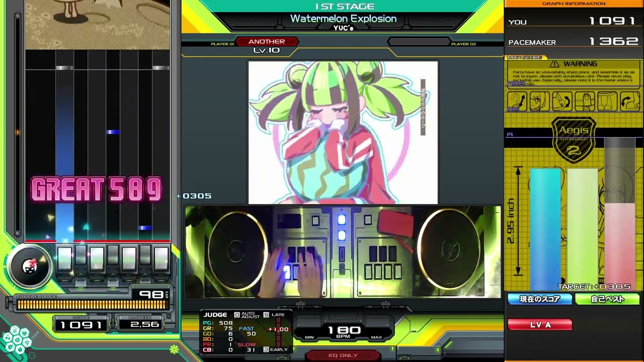Image resolution: width=644 pixels, height=362 pixels.
Task: Click the auto adjust 0 indicator
Action: click(237, 315)
